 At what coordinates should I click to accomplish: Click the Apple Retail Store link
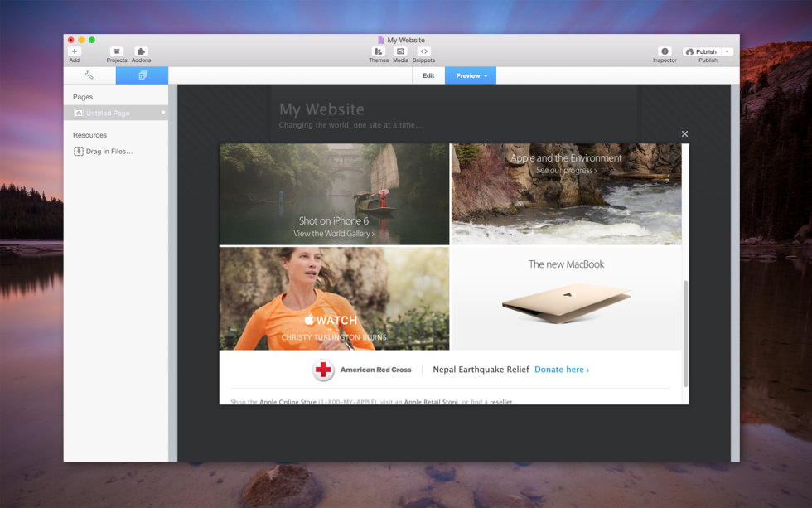(x=431, y=402)
